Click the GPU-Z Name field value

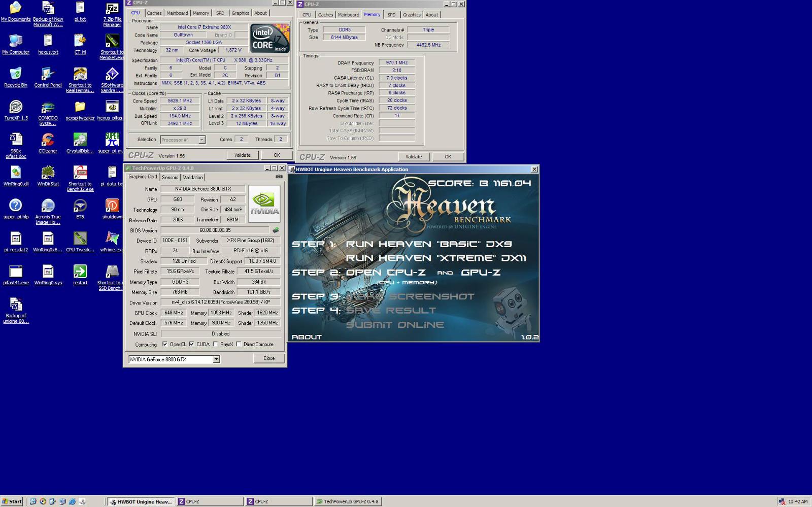(203, 189)
